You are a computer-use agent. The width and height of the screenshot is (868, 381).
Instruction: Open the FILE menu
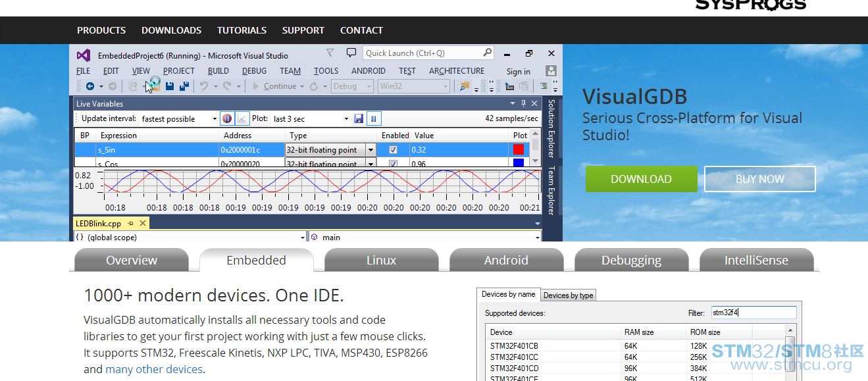84,71
